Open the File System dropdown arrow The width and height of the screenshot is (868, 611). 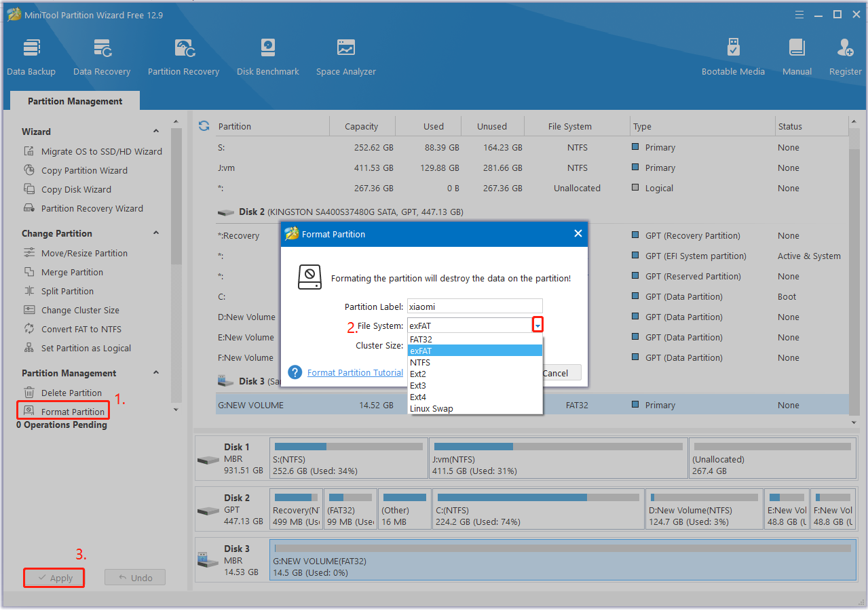coord(537,326)
